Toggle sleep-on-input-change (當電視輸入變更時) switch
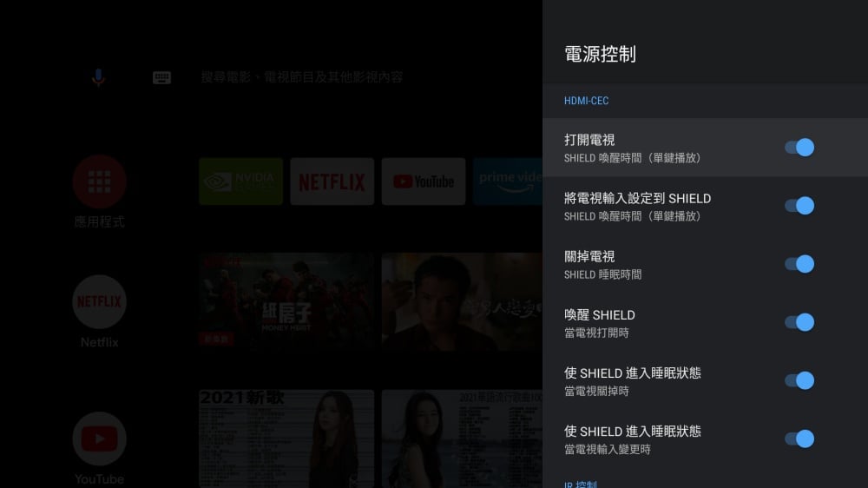This screenshot has width=868, height=488. pyautogui.click(x=799, y=439)
